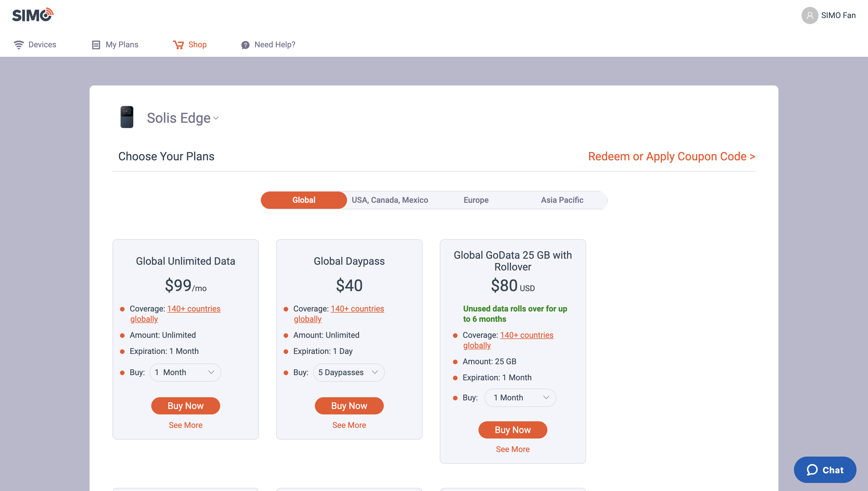Open the 5 Daypasses quantity dropdown
868x491 pixels.
tap(349, 372)
